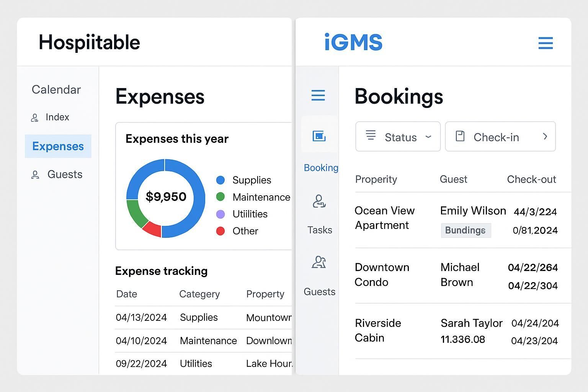Viewport: 588px width, 392px height.
Task: Open Calendar in Hospitable sidebar
Action: click(x=56, y=90)
